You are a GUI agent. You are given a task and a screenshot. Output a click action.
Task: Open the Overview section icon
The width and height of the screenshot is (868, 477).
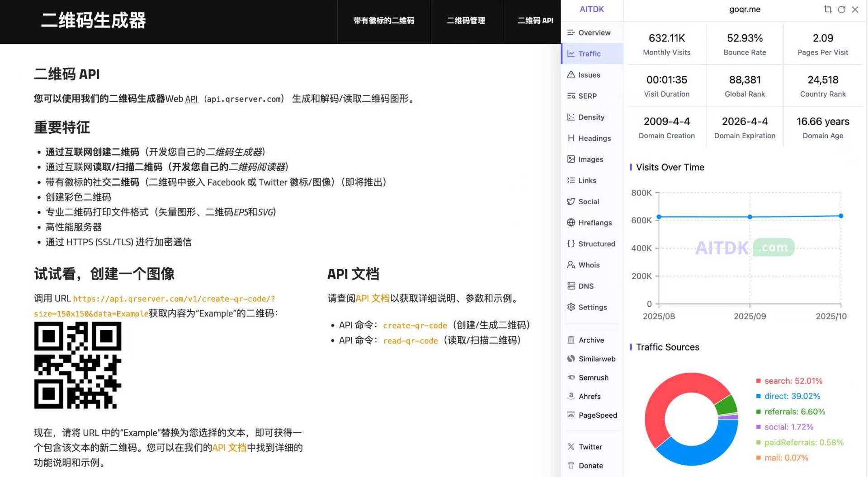571,33
